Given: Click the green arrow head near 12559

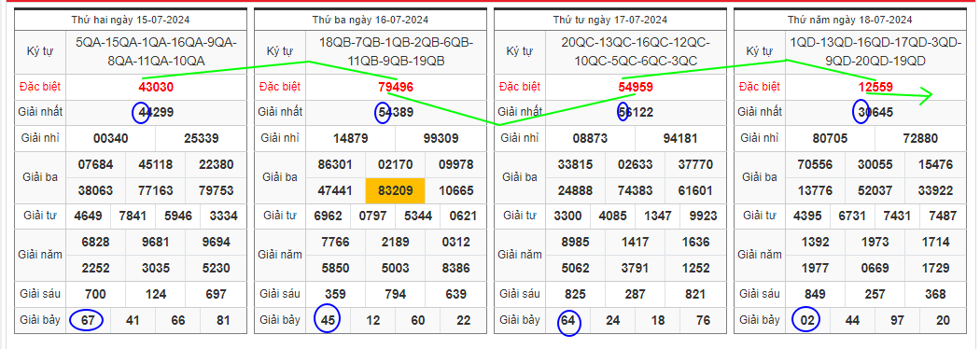Looking at the screenshot, I should 926,95.
